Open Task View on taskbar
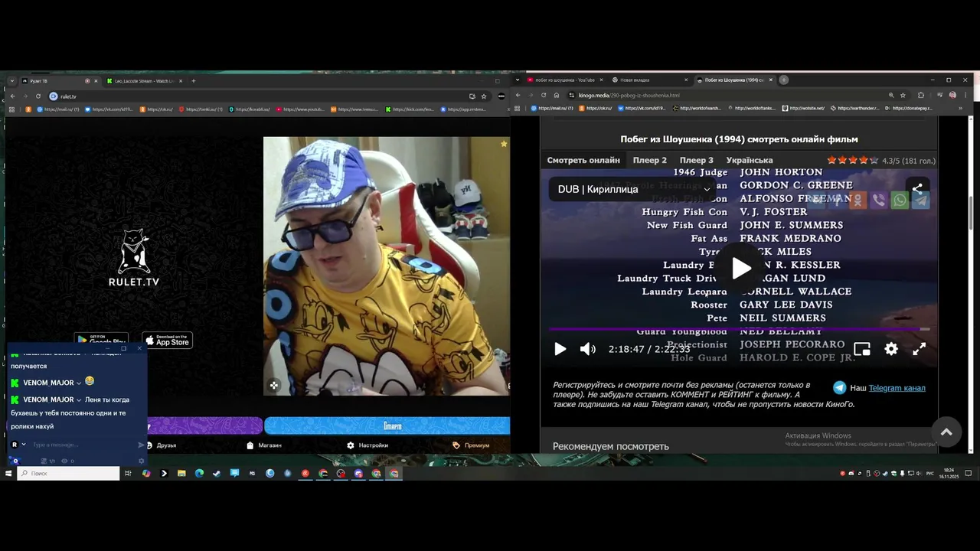The height and width of the screenshot is (551, 980). [x=128, y=474]
